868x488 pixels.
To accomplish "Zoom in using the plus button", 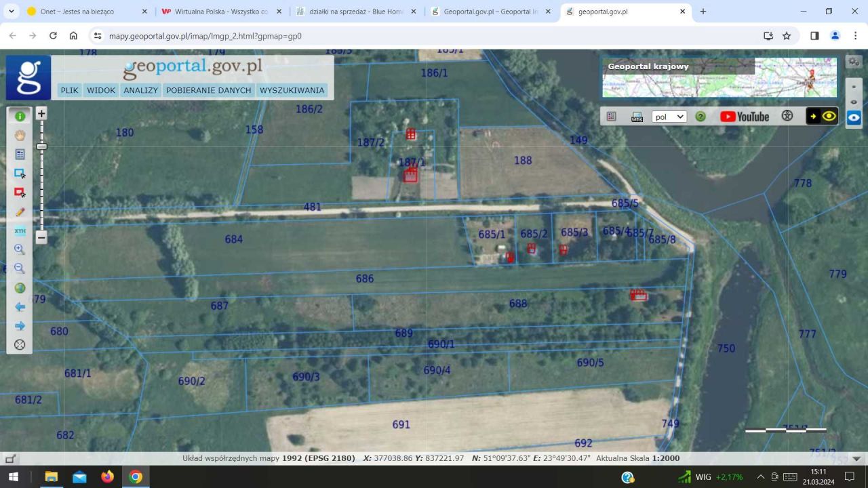I will pyautogui.click(x=41, y=114).
